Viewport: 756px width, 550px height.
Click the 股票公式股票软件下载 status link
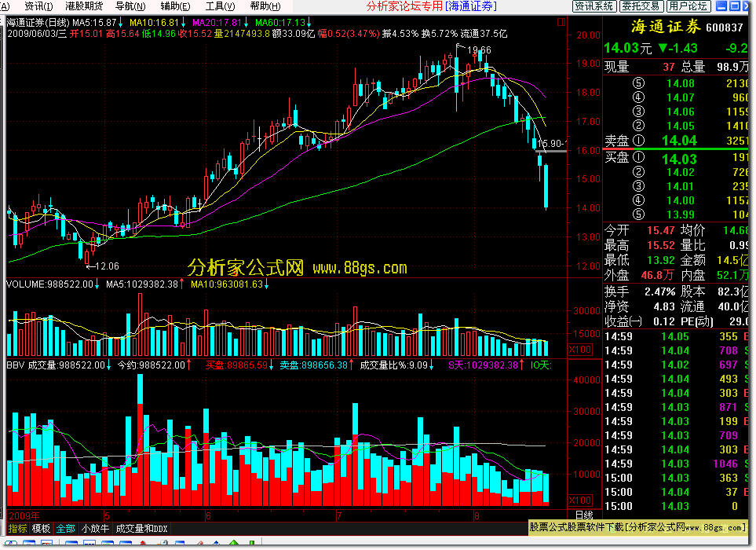[x=637, y=527]
